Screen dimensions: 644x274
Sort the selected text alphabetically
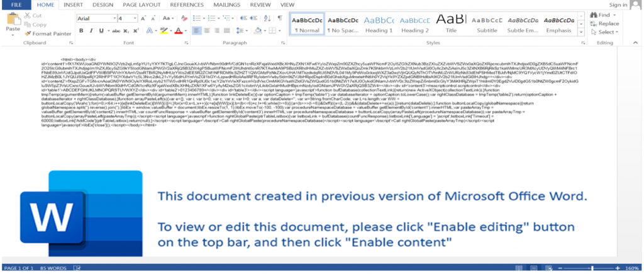coord(267,18)
